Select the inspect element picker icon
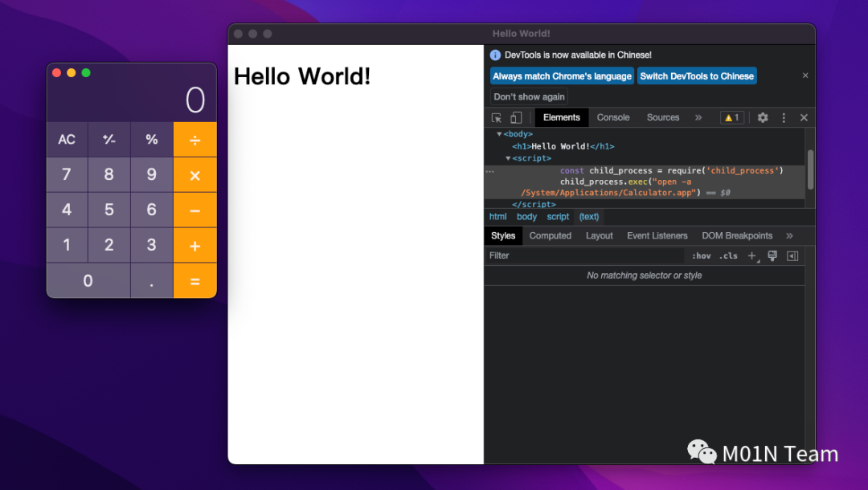The image size is (868, 490). 497,118
